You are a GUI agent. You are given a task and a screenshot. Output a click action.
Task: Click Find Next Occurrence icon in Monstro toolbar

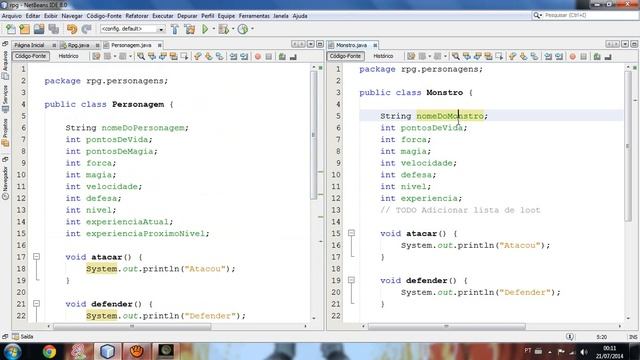pos(478,56)
